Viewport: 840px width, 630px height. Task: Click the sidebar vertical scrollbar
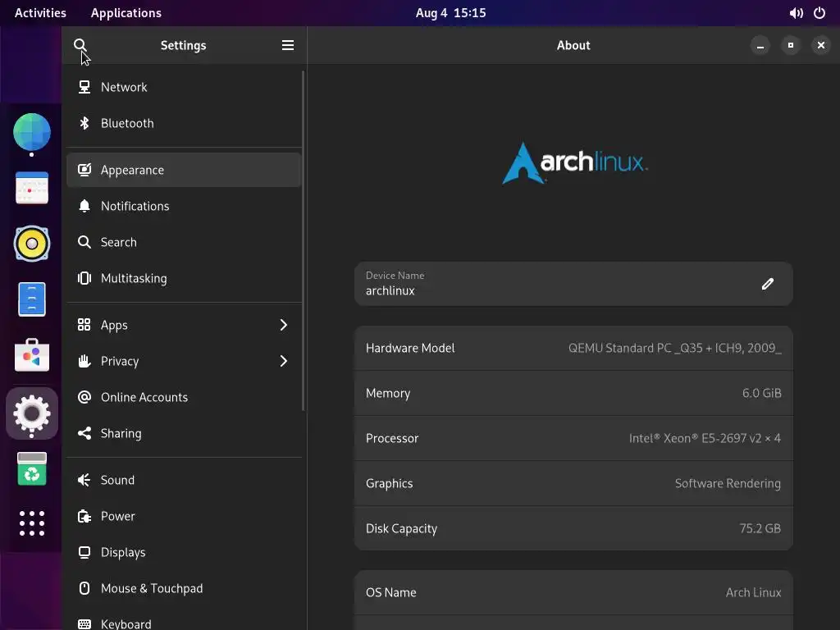[x=304, y=241]
